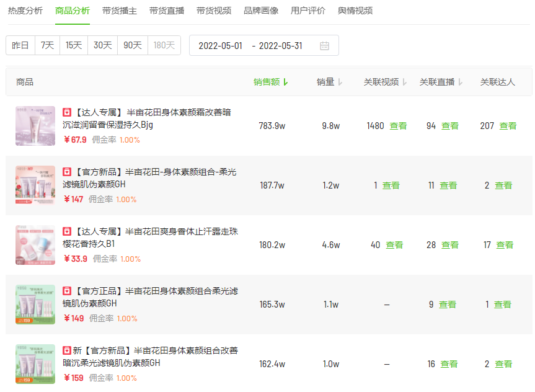
Task: Switch to the 热度分析 tab
Action: coord(25,11)
